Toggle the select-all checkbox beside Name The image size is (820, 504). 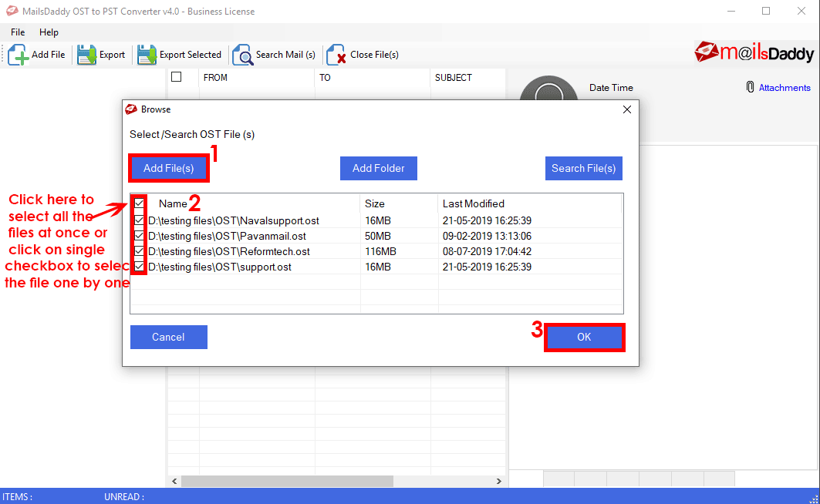tap(139, 204)
